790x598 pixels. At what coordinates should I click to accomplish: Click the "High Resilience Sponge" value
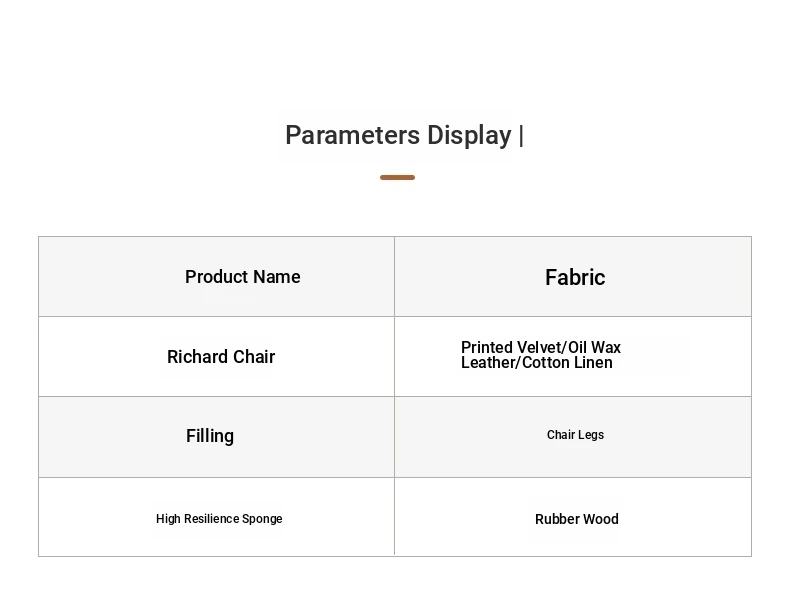pos(219,519)
